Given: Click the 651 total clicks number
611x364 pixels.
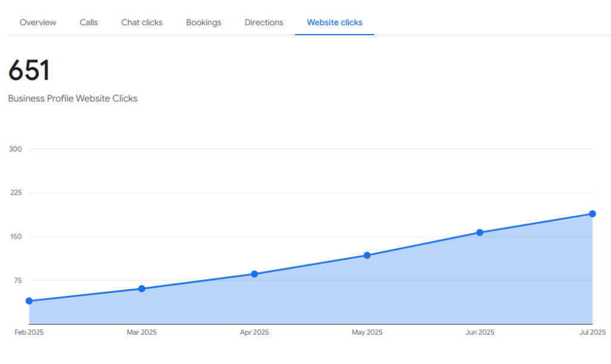Looking at the screenshot, I should 29,71.
